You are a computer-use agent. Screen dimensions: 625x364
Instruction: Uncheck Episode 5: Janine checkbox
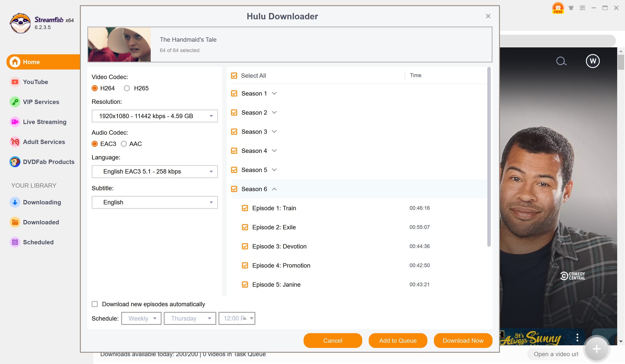pos(245,285)
